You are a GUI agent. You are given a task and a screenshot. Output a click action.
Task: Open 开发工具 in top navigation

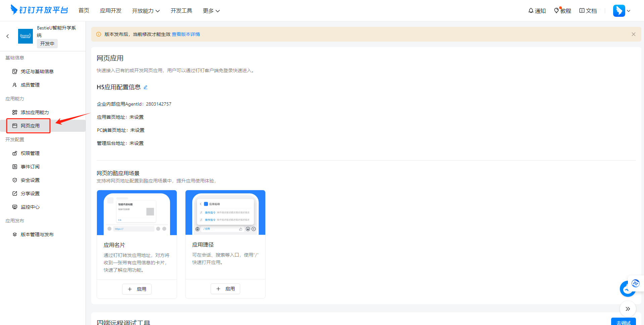point(181,11)
